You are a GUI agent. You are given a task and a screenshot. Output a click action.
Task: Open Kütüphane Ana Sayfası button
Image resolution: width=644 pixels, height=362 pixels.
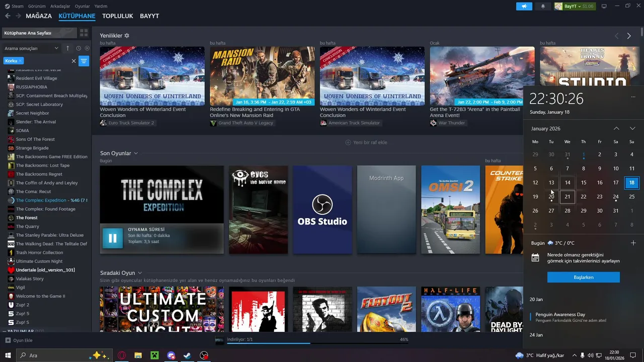pos(39,33)
